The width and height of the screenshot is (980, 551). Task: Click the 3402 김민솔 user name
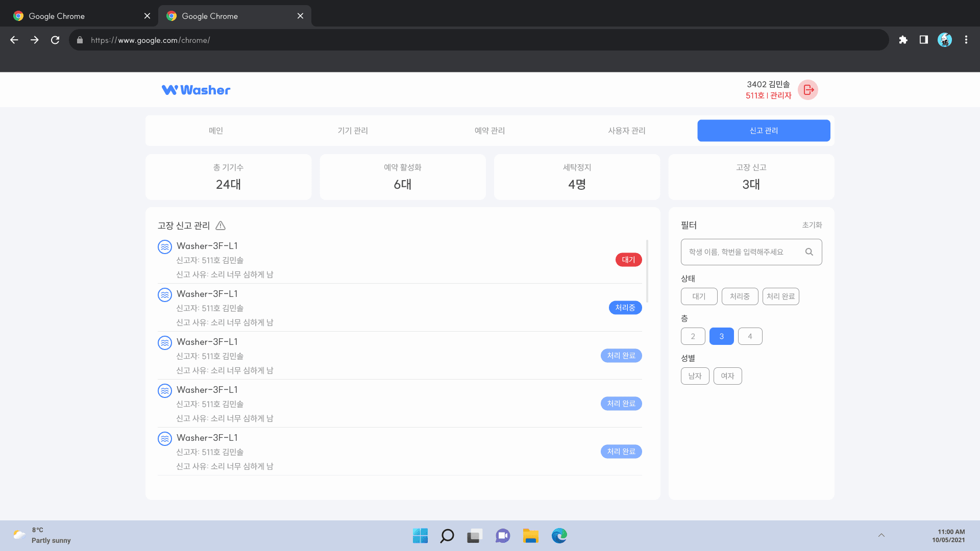[768, 85]
